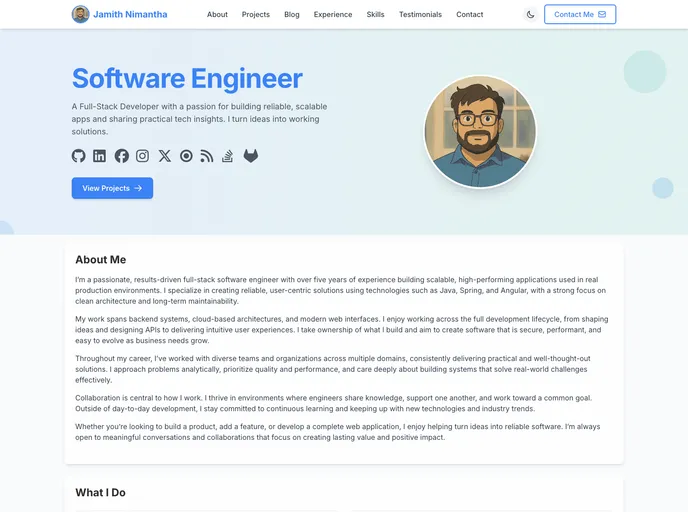
Task: Visit the Facebook profile icon
Action: point(122,156)
